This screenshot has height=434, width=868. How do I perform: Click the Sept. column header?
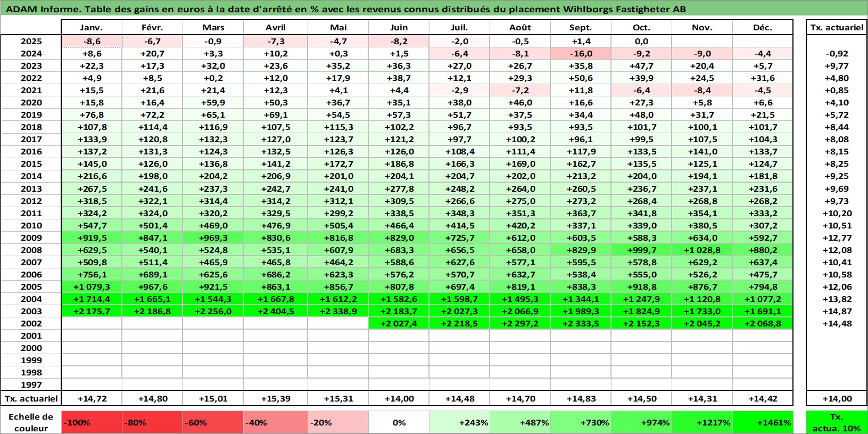581,28
